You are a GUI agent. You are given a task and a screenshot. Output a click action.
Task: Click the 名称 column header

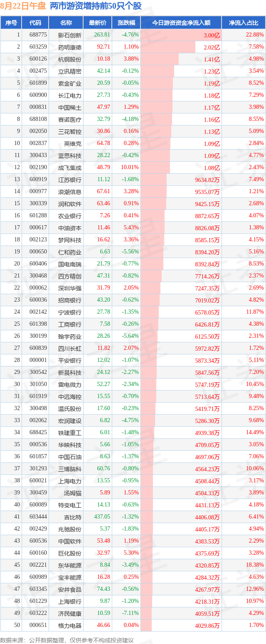pos(66,23)
